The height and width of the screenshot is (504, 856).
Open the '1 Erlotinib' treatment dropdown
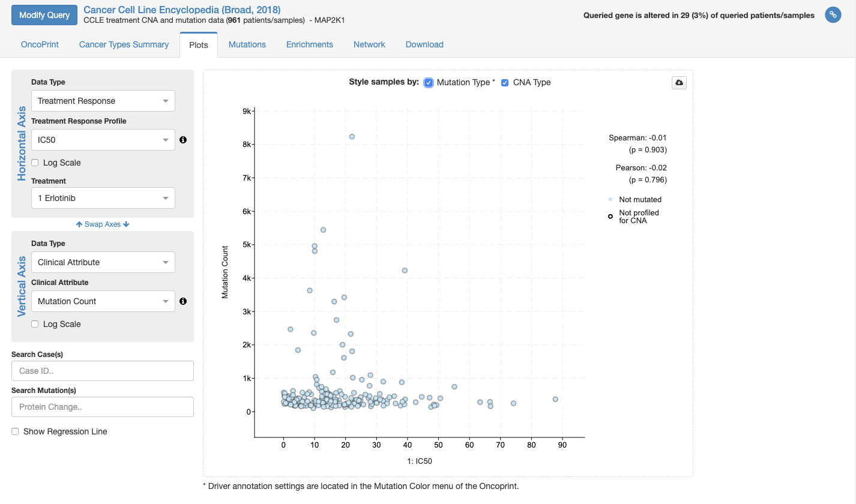(103, 197)
